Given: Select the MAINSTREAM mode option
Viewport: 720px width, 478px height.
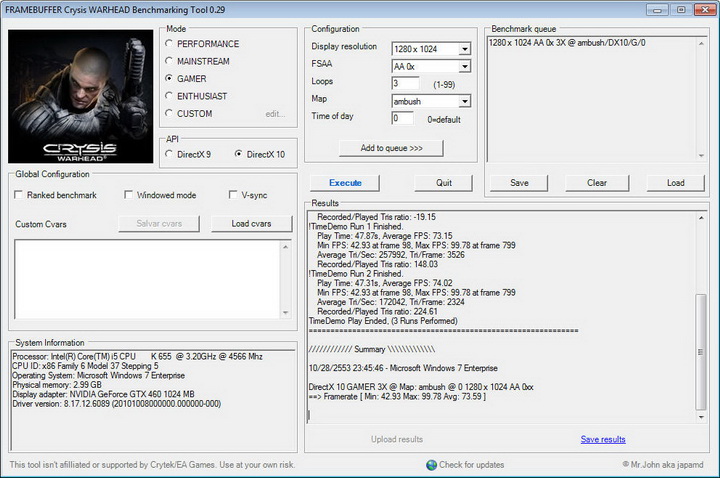Looking at the screenshot, I should click(169, 61).
